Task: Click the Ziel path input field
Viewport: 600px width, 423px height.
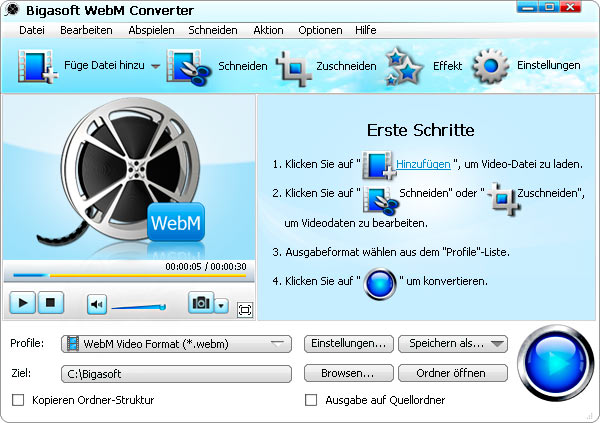Action: click(x=176, y=374)
